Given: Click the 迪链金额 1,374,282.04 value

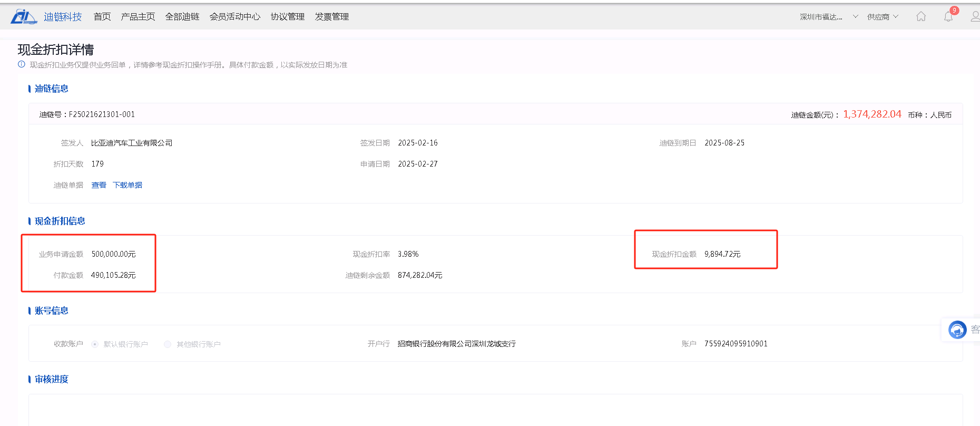Looking at the screenshot, I should click(872, 114).
